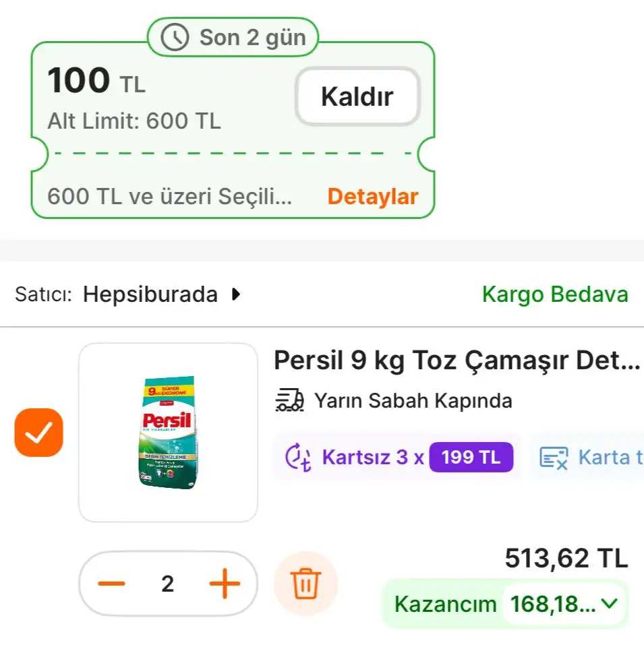This screenshot has width=644, height=653.
Task: Open coupon Detaylar link
Action: (372, 197)
